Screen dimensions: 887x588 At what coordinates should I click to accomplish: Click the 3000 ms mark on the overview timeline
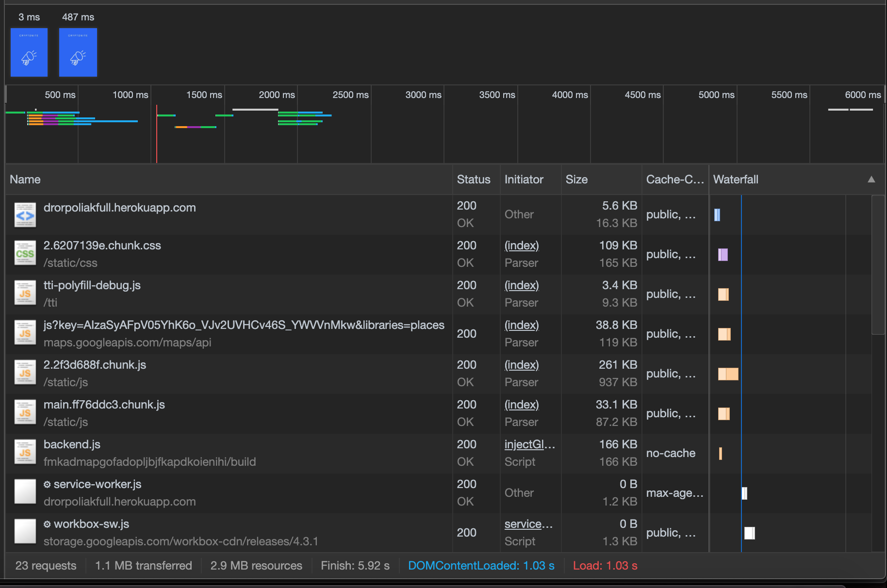click(x=424, y=95)
